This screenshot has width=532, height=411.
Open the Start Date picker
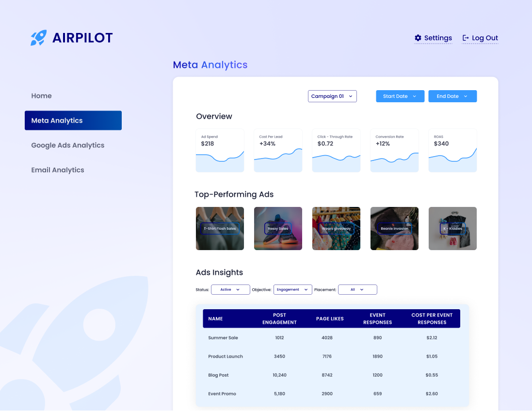coord(400,96)
